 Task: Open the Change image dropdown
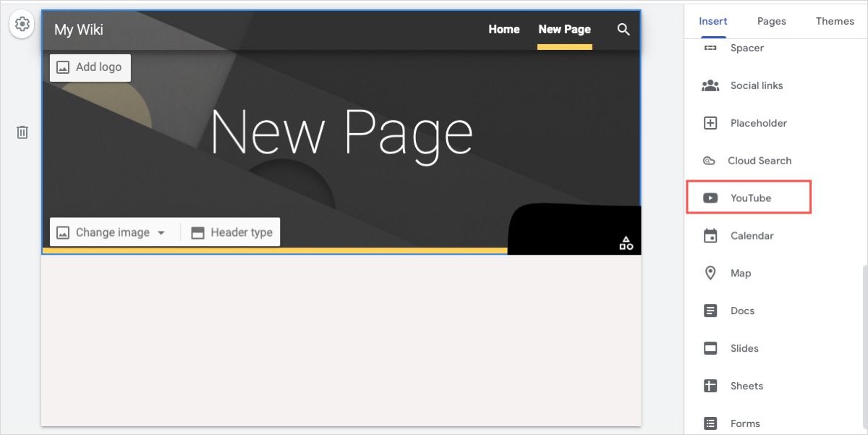pyautogui.click(x=113, y=232)
